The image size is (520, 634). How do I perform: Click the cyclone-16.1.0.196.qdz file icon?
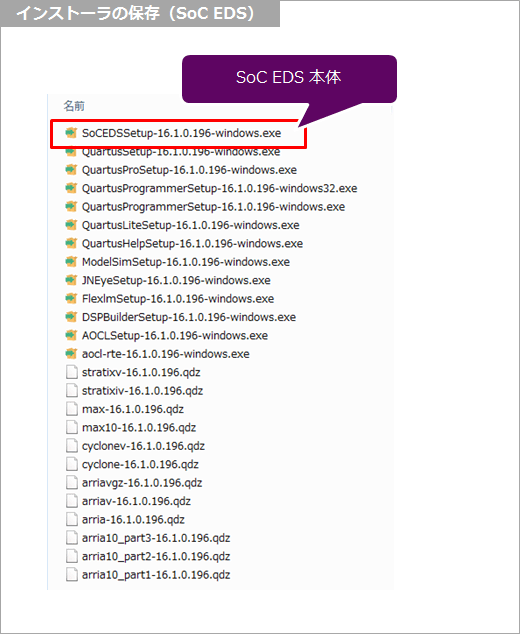(72, 464)
